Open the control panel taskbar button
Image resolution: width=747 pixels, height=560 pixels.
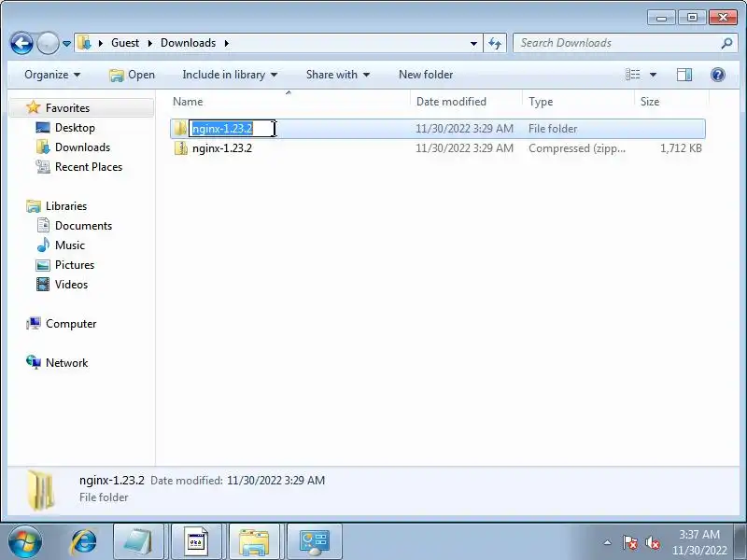point(315,542)
